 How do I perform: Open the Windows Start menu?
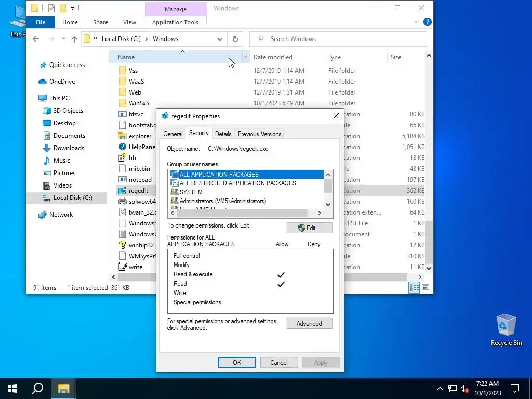click(12, 389)
